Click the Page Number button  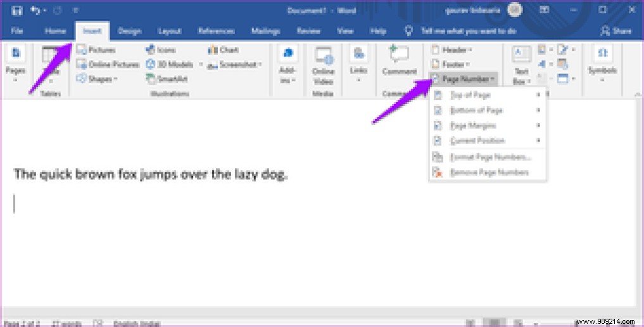pos(464,79)
